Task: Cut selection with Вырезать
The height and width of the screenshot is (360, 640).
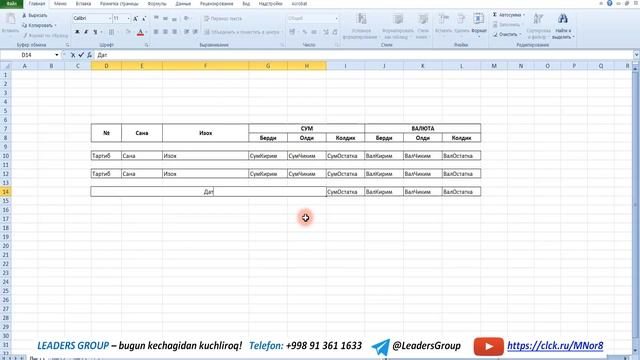Action: click(x=35, y=16)
